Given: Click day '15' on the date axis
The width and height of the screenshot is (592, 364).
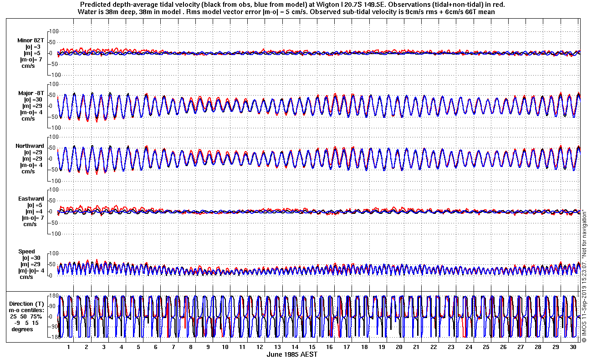Looking at the screenshot, I should (312, 347).
